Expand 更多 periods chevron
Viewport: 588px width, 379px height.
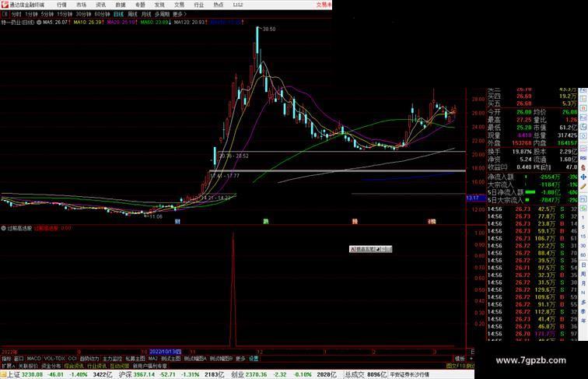pyautogui.click(x=180, y=14)
